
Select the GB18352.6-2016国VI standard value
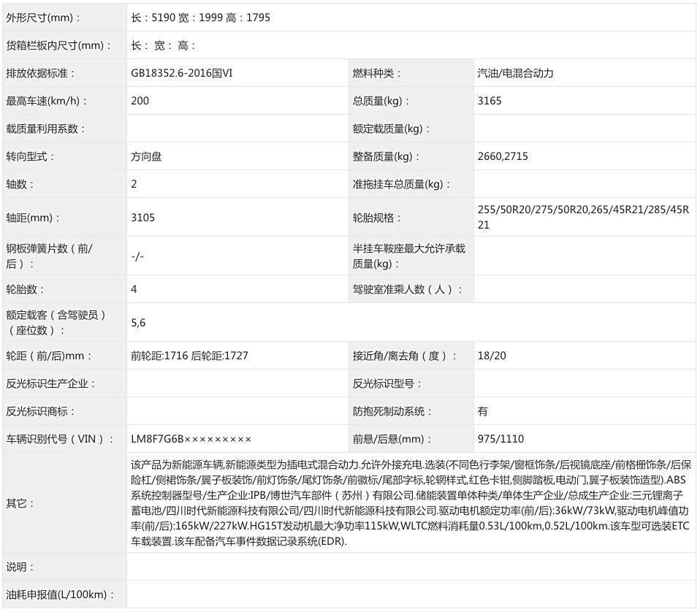[x=183, y=73]
